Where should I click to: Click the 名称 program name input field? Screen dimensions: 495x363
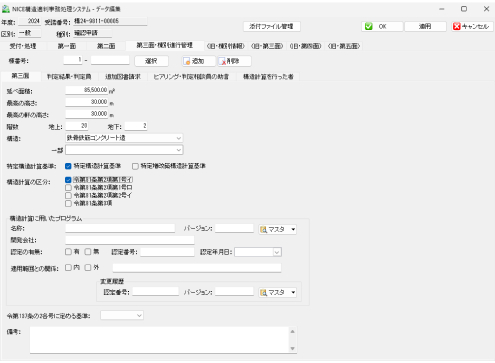(120, 228)
